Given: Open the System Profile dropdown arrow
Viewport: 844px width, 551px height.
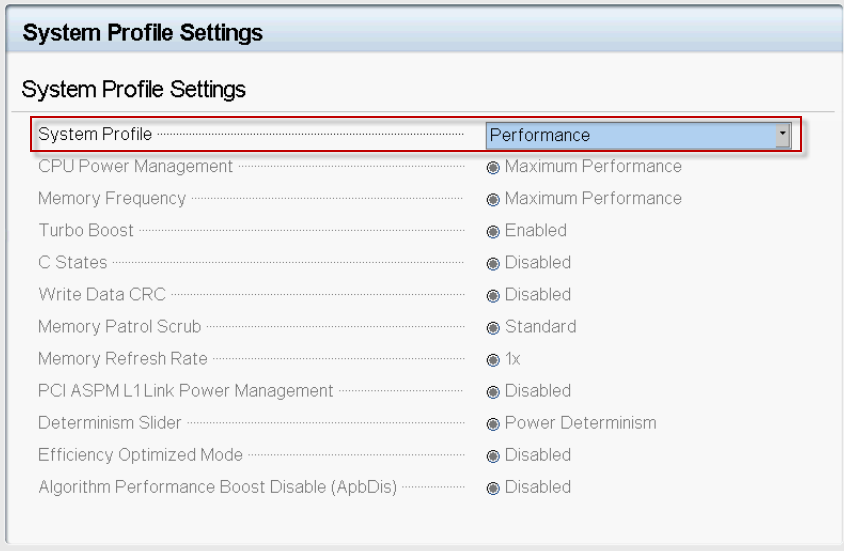Looking at the screenshot, I should pos(783,135).
